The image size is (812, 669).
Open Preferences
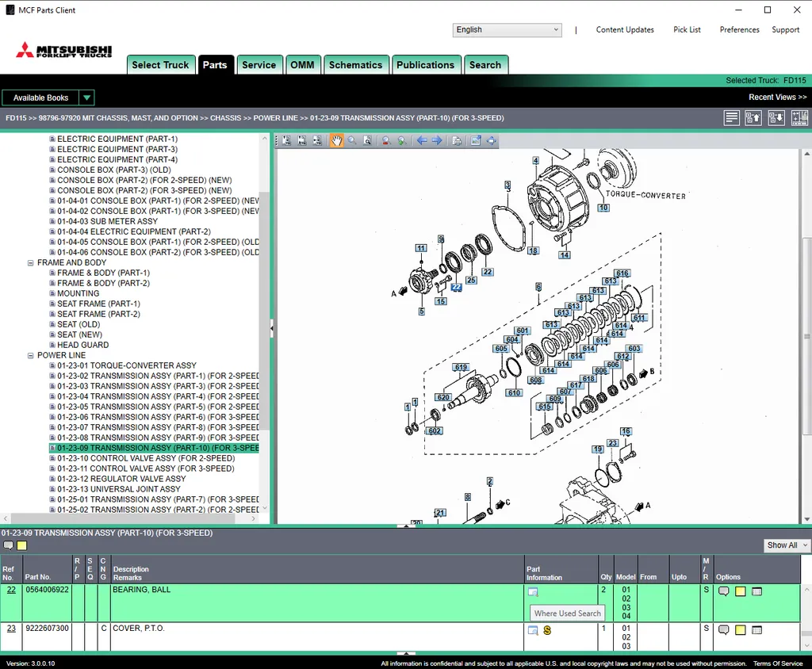[740, 30]
